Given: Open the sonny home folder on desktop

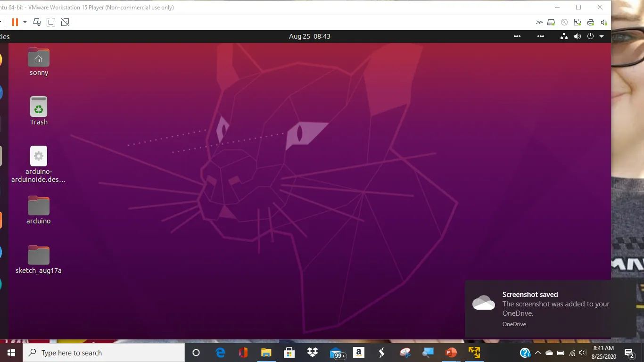Looking at the screenshot, I should point(39,62).
